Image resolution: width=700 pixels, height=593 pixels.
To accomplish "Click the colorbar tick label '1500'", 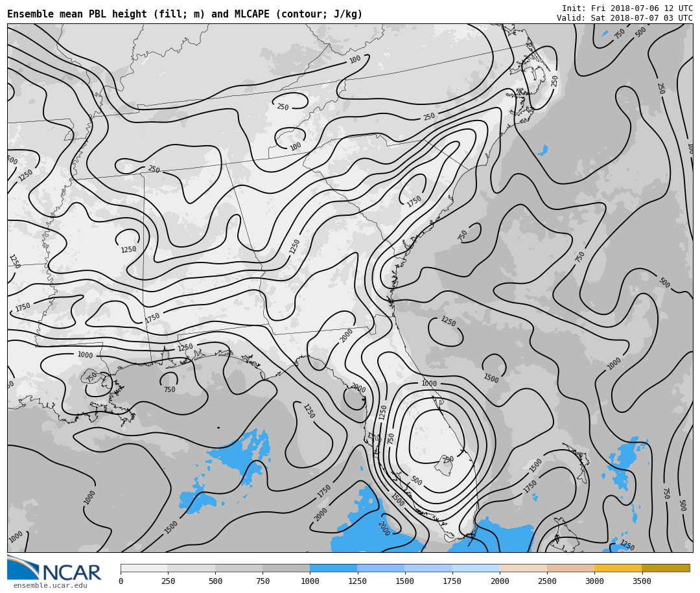I will (x=405, y=581).
